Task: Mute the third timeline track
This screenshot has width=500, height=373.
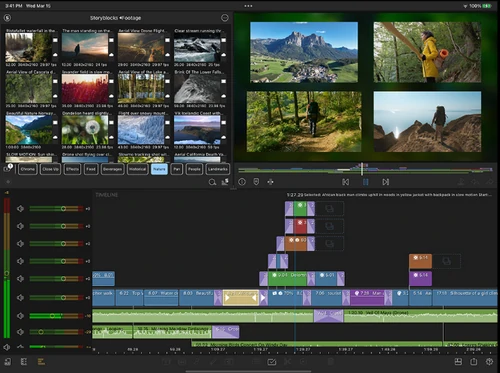Action: click(20, 244)
